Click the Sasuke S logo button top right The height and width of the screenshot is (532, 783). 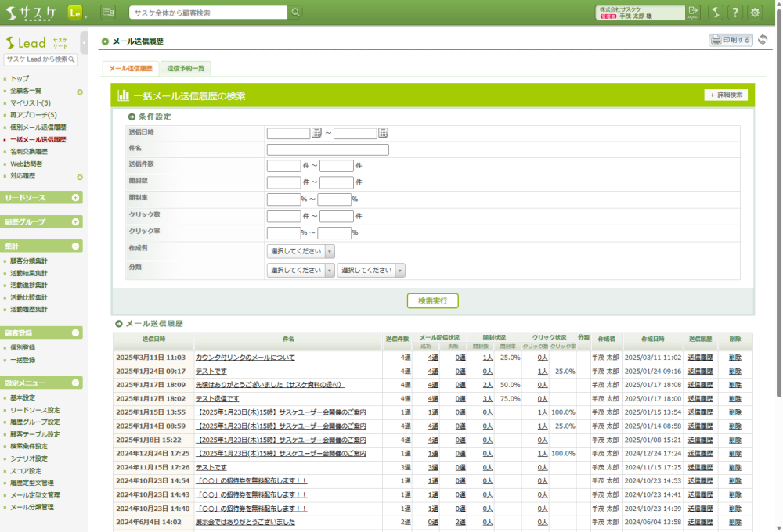(x=715, y=12)
